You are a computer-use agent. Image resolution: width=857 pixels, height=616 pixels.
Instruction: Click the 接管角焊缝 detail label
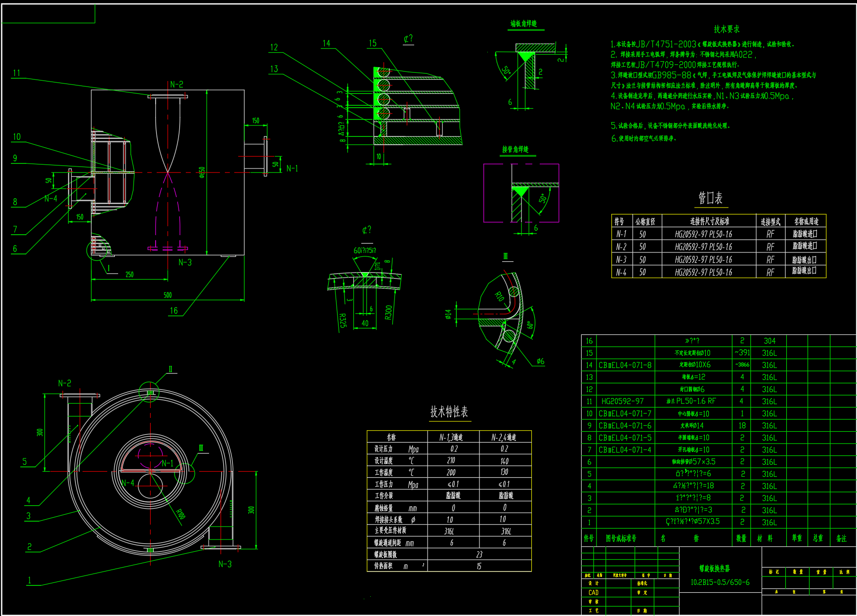click(x=515, y=149)
